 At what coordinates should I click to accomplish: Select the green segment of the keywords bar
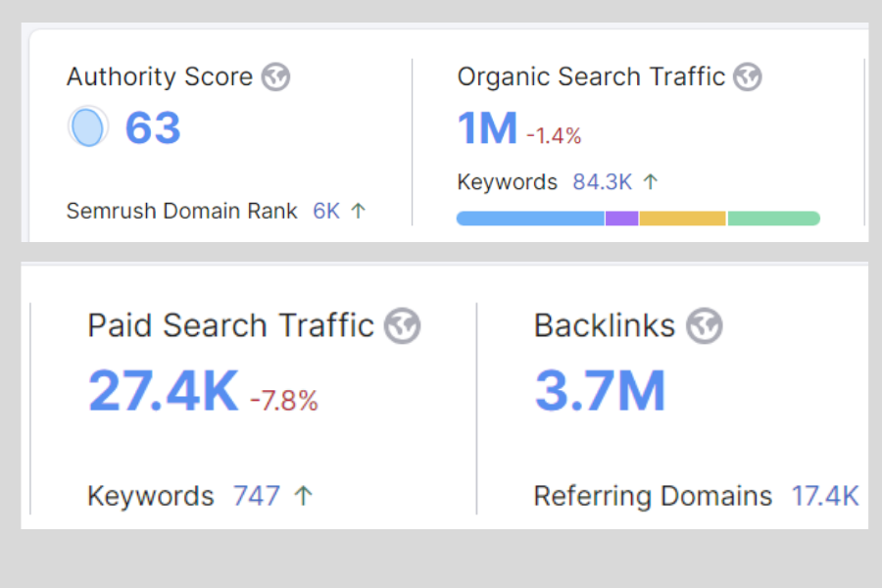[773, 219]
